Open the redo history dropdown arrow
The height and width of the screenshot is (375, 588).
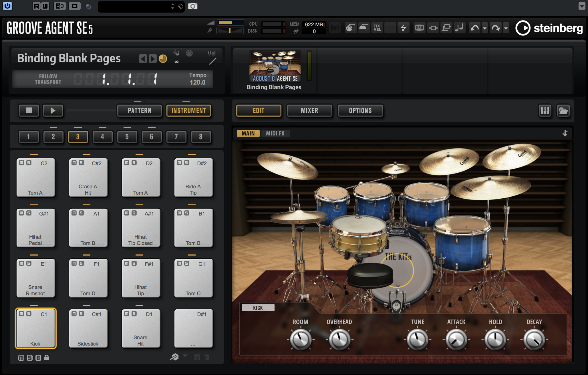click(506, 28)
